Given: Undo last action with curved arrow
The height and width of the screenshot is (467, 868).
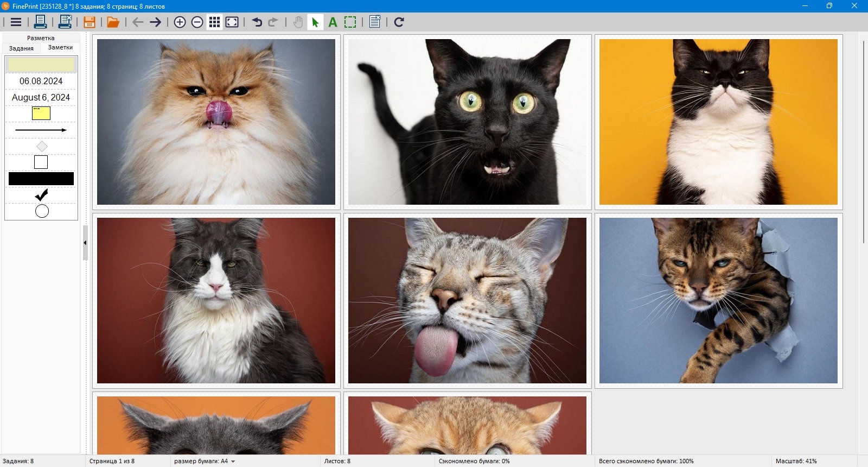Looking at the screenshot, I should pos(257,22).
